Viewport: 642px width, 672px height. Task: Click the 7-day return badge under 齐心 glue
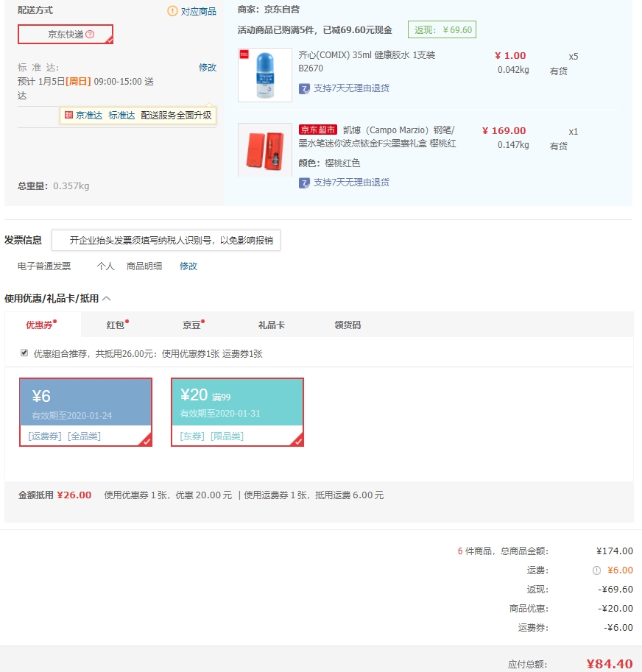click(x=304, y=89)
